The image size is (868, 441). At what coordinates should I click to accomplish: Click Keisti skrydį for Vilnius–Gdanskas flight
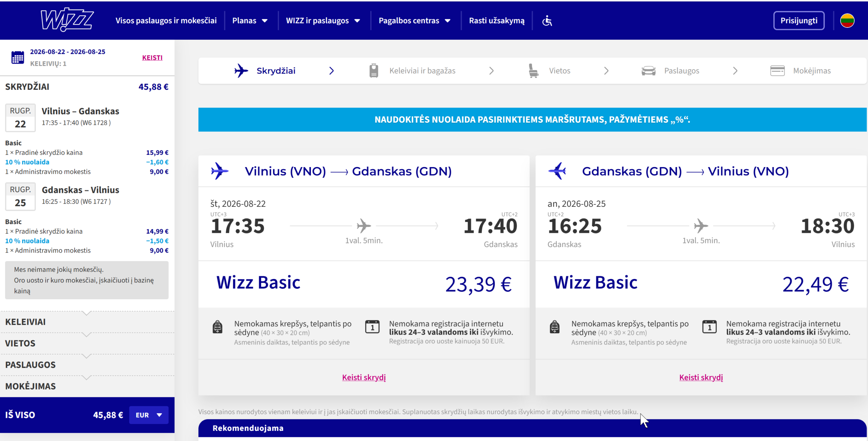(x=364, y=377)
